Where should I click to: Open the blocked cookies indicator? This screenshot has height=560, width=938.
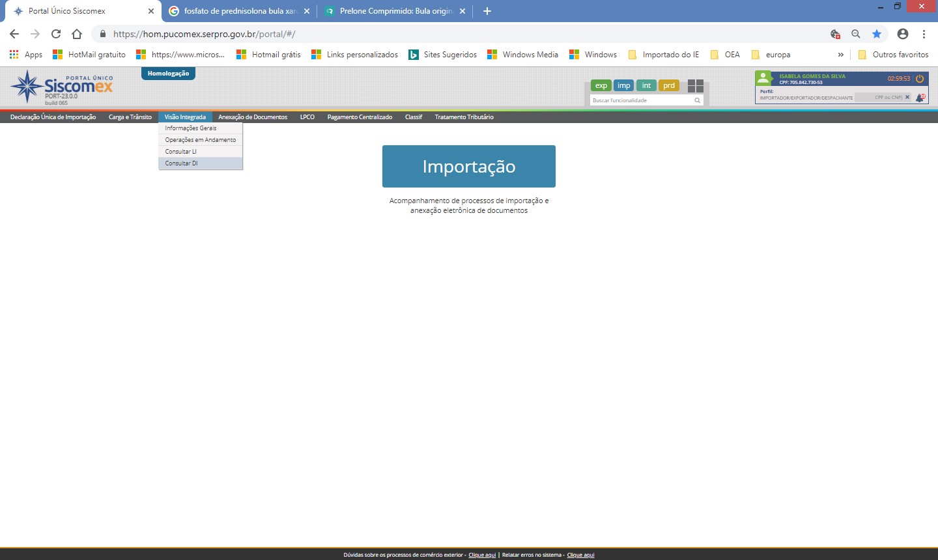(835, 34)
